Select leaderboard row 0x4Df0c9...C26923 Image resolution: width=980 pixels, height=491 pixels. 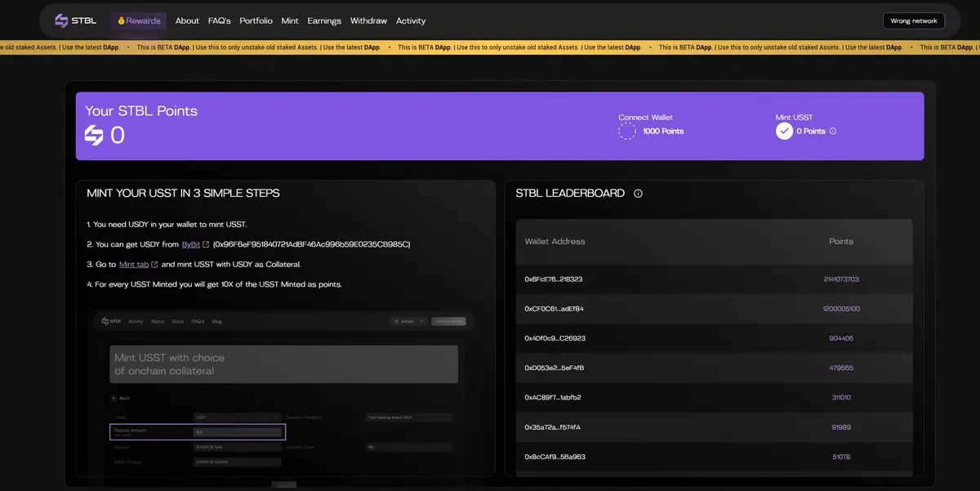[x=715, y=338]
